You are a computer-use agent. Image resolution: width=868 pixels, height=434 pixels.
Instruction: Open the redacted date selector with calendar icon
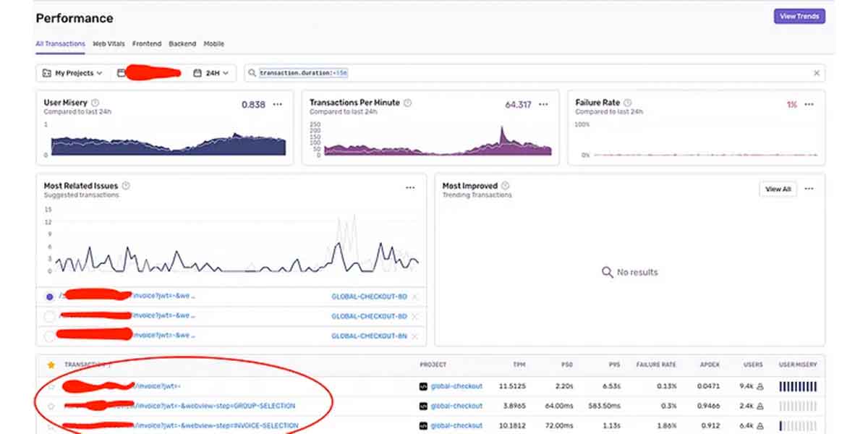coord(149,73)
